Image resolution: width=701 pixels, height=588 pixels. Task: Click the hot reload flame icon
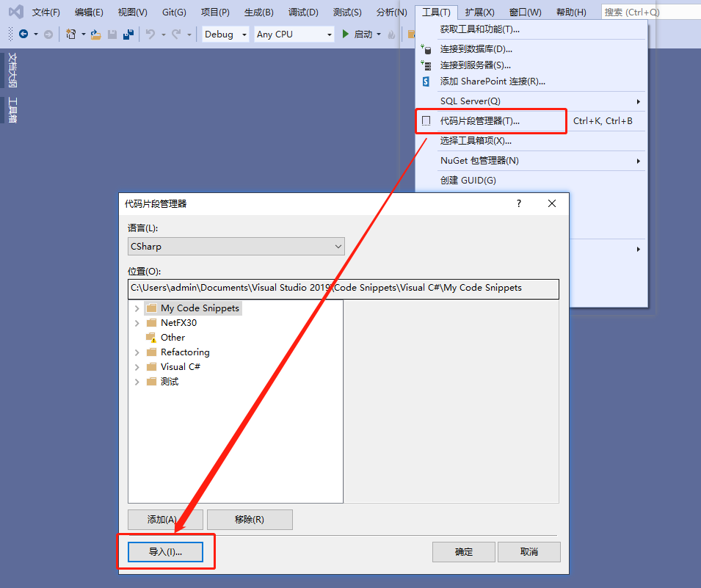click(392, 35)
